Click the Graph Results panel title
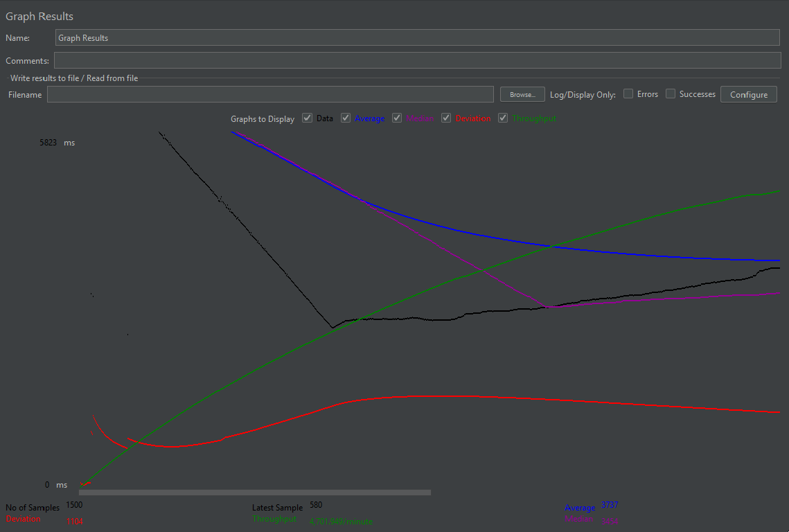The width and height of the screenshot is (789, 532). (x=39, y=16)
